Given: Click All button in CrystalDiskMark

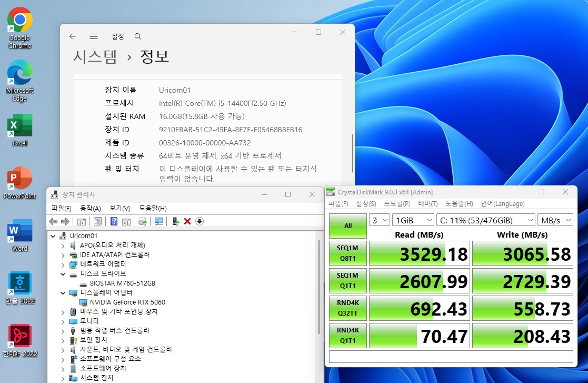Looking at the screenshot, I should point(347,226).
